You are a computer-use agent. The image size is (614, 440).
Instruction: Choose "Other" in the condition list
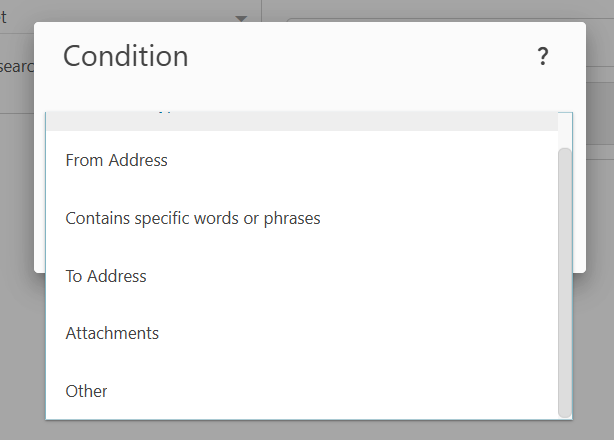pos(86,391)
